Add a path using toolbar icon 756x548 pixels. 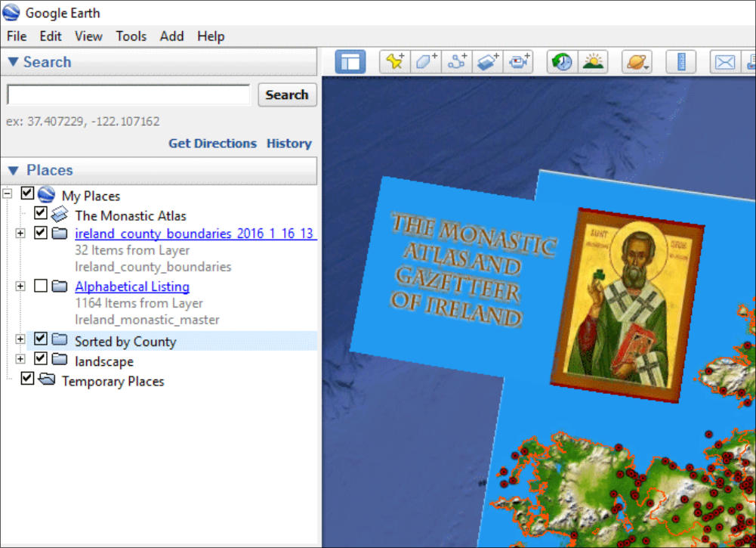pyautogui.click(x=457, y=62)
